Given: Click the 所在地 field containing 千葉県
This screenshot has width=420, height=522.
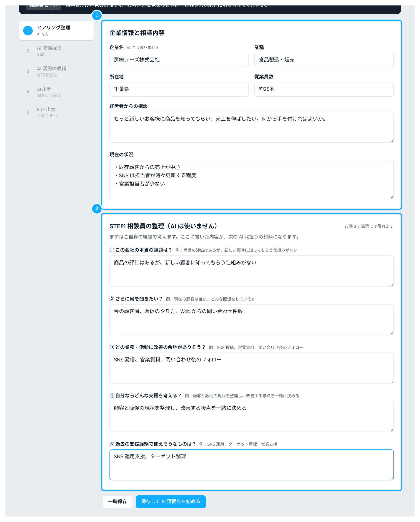Looking at the screenshot, I should tap(179, 89).
